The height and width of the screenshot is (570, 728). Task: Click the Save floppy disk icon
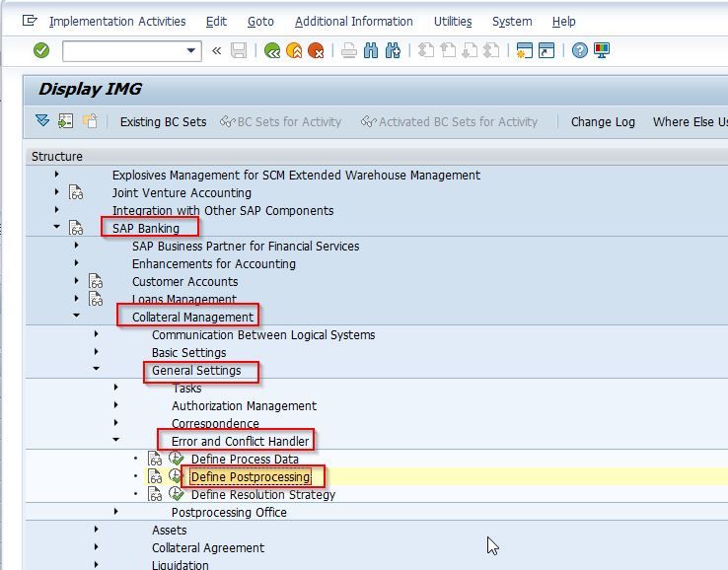point(239,50)
